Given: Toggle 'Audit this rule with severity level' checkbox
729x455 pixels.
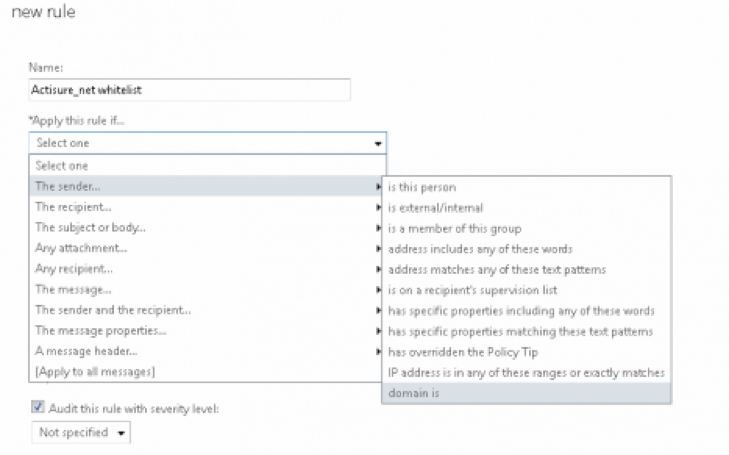Looking at the screenshot, I should (38, 407).
